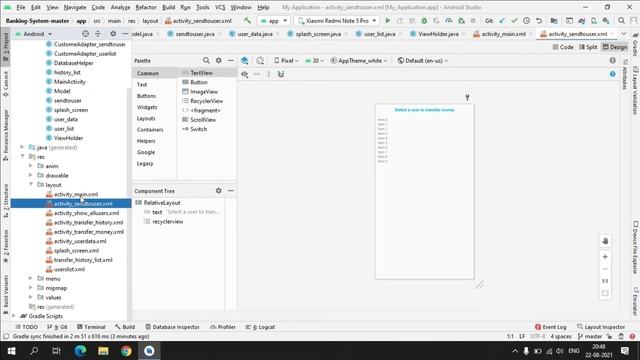Image resolution: width=640 pixels, height=360 pixels.
Task: Click zoom to fit screen icon
Action: tap(605, 293)
